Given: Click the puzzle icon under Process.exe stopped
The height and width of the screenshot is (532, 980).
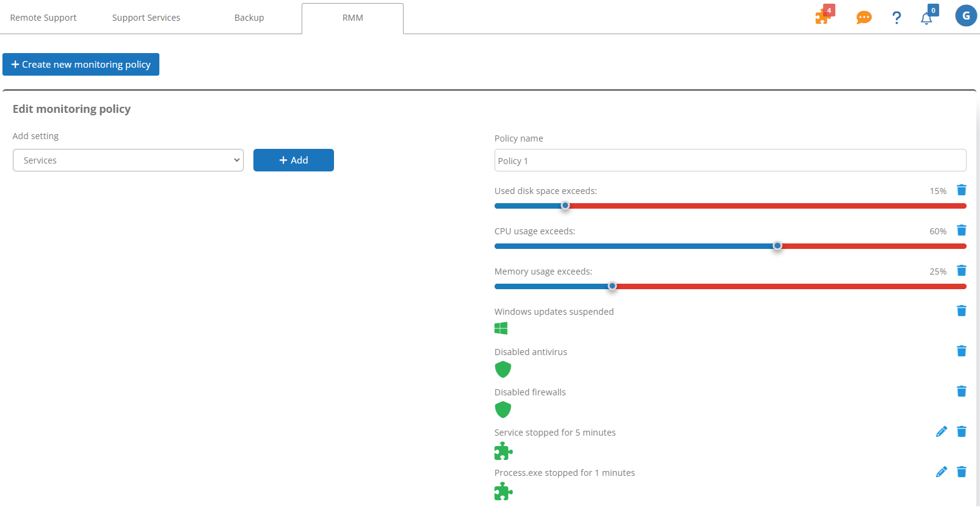Looking at the screenshot, I should [x=503, y=491].
